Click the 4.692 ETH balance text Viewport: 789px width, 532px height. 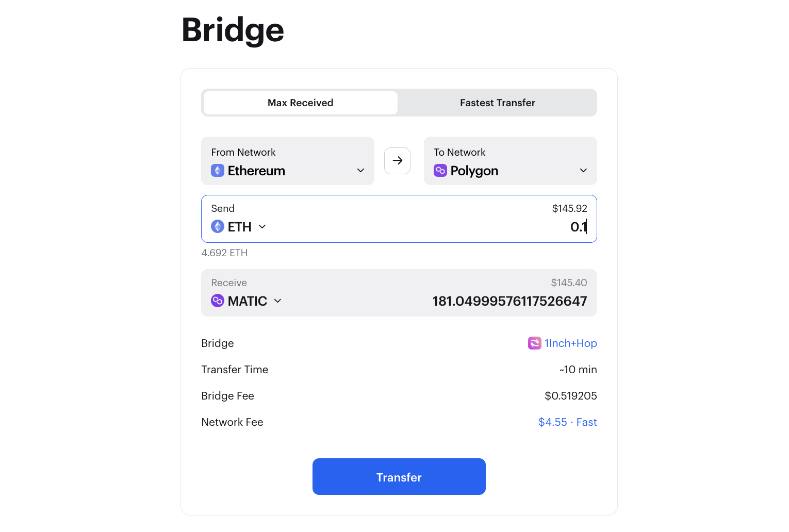[224, 253]
